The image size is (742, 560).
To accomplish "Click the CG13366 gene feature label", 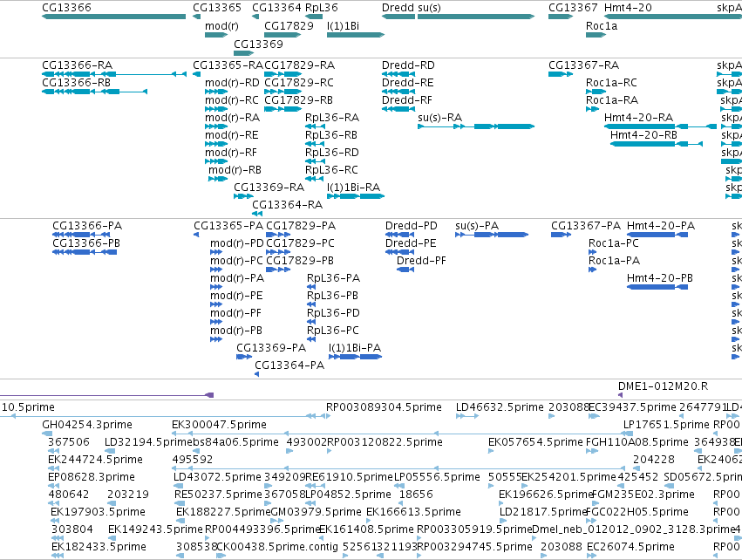I will coord(67,8).
